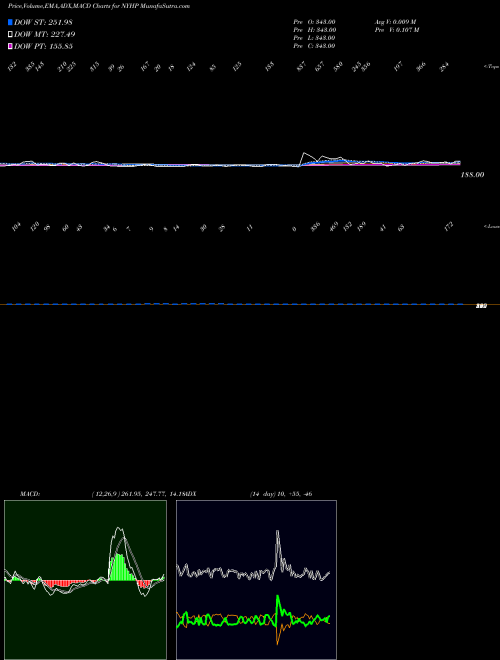Click the volume axis label at right of blue dashed line
The height and width of the screenshot is (660, 500).
click(481, 306)
